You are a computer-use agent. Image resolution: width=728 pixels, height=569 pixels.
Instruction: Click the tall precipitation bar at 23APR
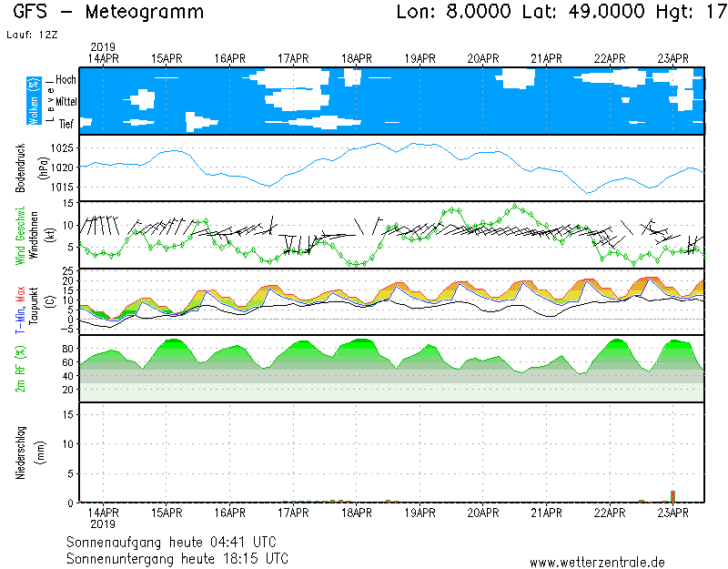click(x=672, y=496)
